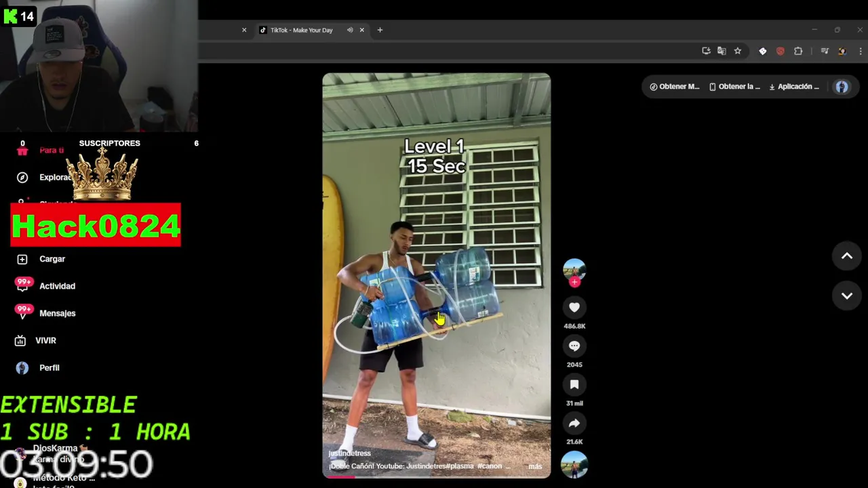
Task: Close the background tab left of TikTok
Action: [x=244, y=30]
